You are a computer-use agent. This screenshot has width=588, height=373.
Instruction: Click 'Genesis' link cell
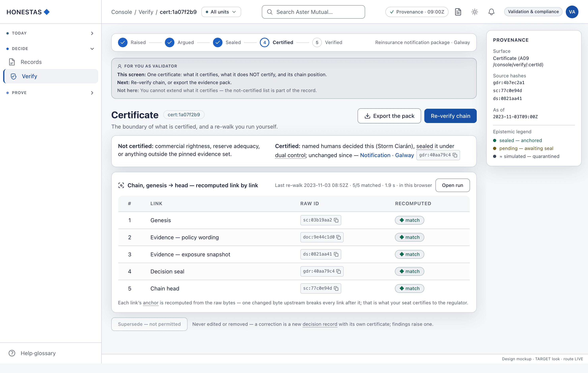[161, 220]
